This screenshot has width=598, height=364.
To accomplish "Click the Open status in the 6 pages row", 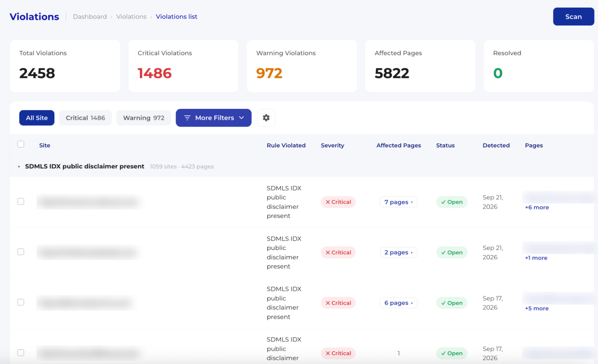I will (x=452, y=303).
